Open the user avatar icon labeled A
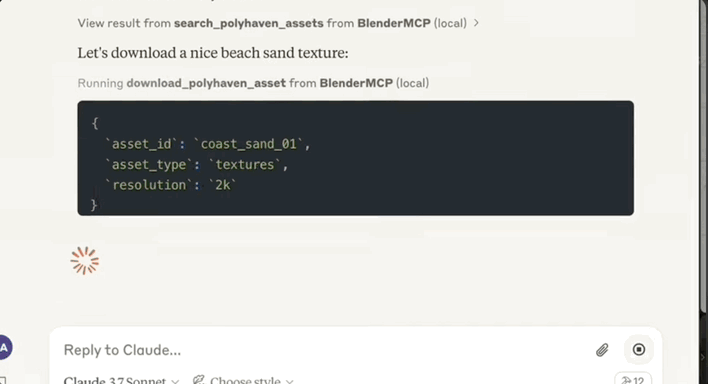Viewport: 708px width, 384px height. tap(5, 347)
